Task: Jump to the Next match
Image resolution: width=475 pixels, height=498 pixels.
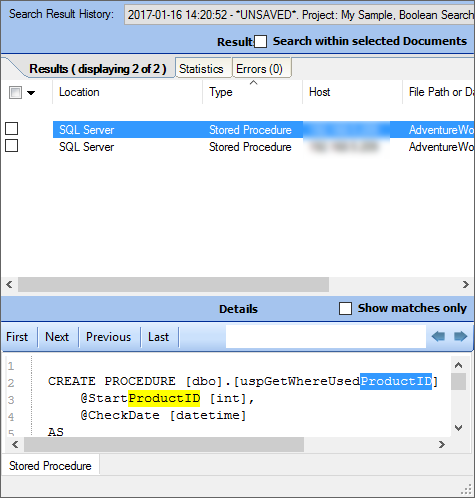Action: point(57,337)
